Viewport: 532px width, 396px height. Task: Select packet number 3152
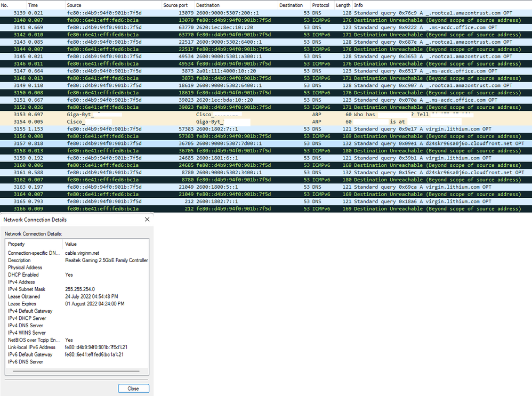tap(266, 107)
